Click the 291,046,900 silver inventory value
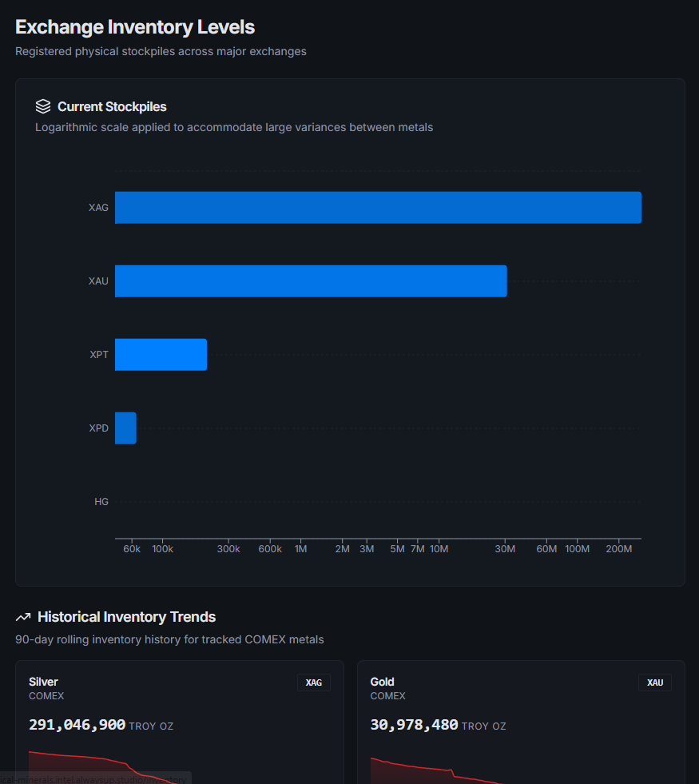The width and height of the screenshot is (699, 784). [77, 725]
